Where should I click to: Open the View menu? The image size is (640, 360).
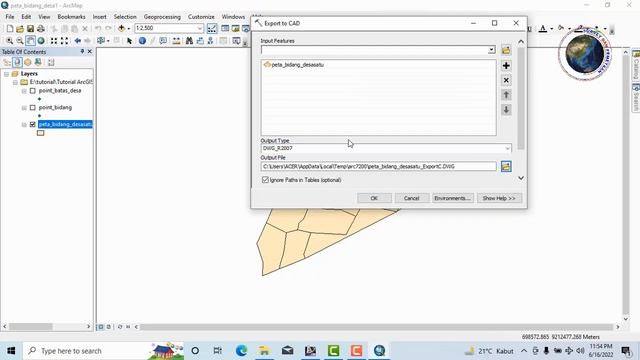pos(44,17)
